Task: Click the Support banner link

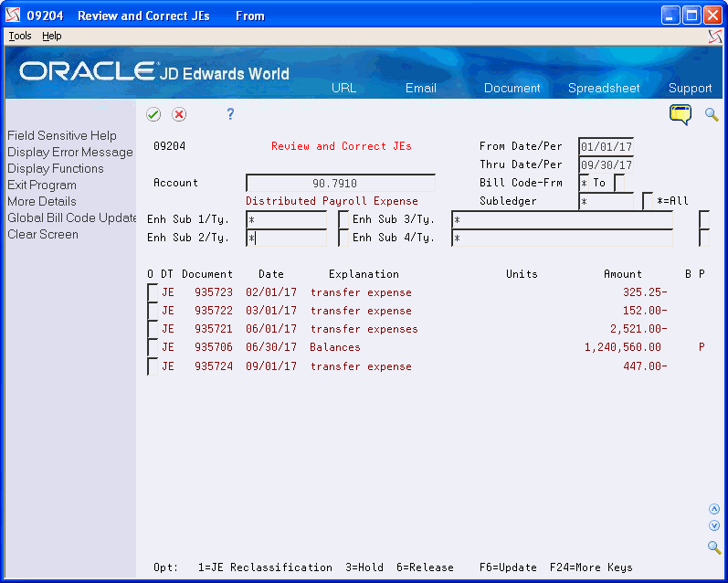Action: (x=690, y=88)
